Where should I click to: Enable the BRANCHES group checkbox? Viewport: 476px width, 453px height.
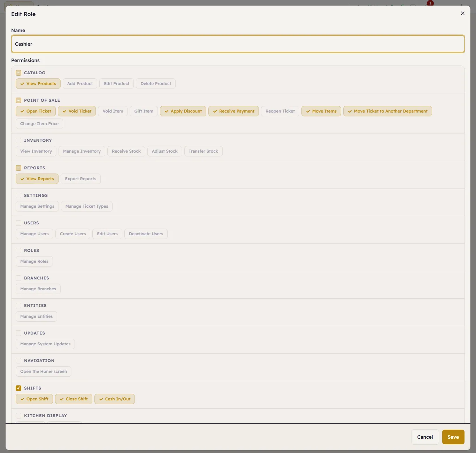click(18, 278)
